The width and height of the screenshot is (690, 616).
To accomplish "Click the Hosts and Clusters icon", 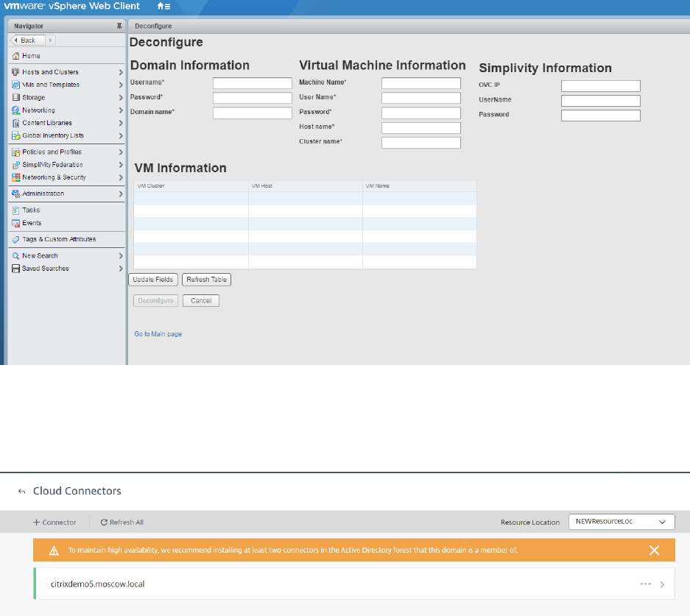I will [x=15, y=72].
